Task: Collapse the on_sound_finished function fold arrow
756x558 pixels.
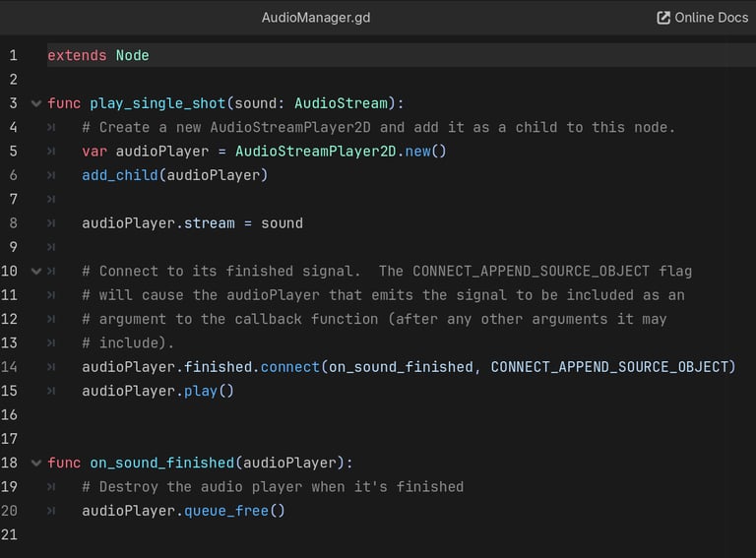Action: 36,463
